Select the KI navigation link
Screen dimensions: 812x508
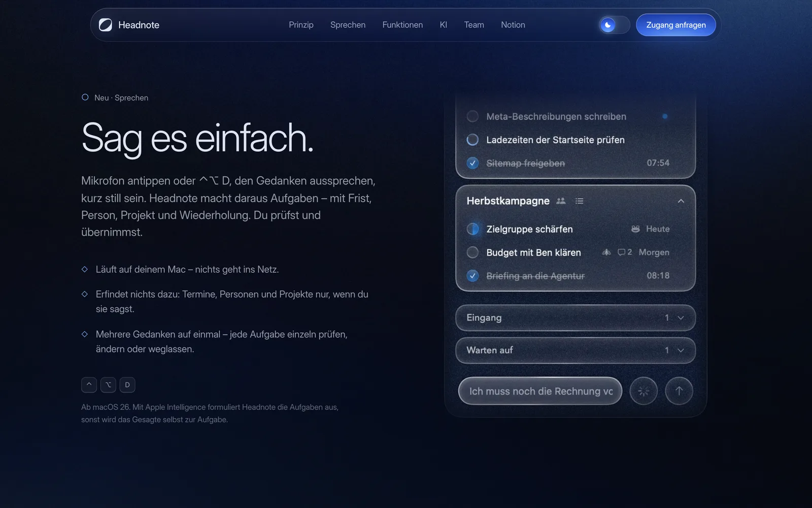(443, 25)
